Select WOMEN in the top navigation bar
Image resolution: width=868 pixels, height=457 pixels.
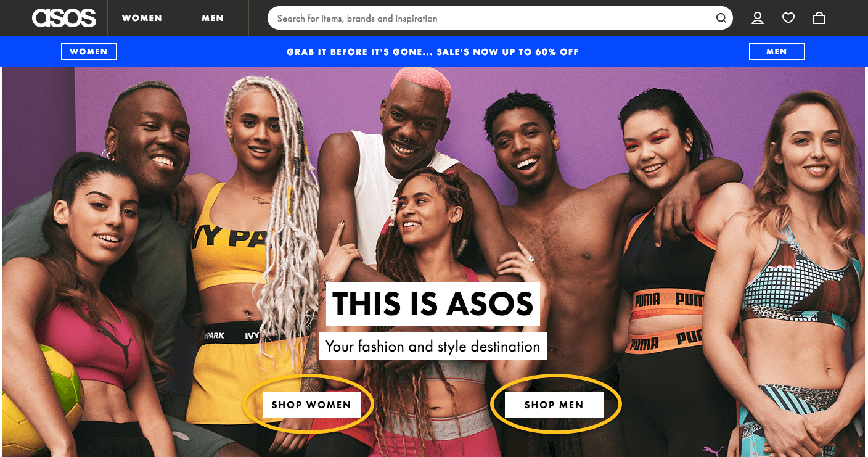[142, 18]
